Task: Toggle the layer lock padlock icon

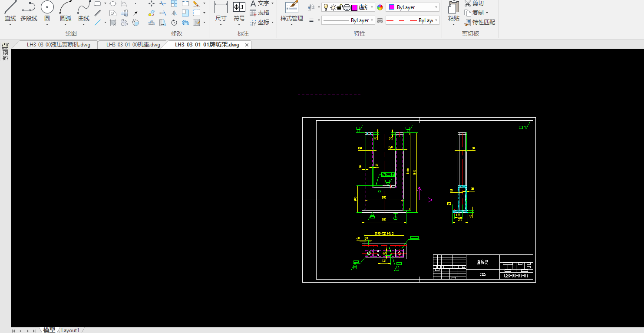Action: (x=340, y=7)
